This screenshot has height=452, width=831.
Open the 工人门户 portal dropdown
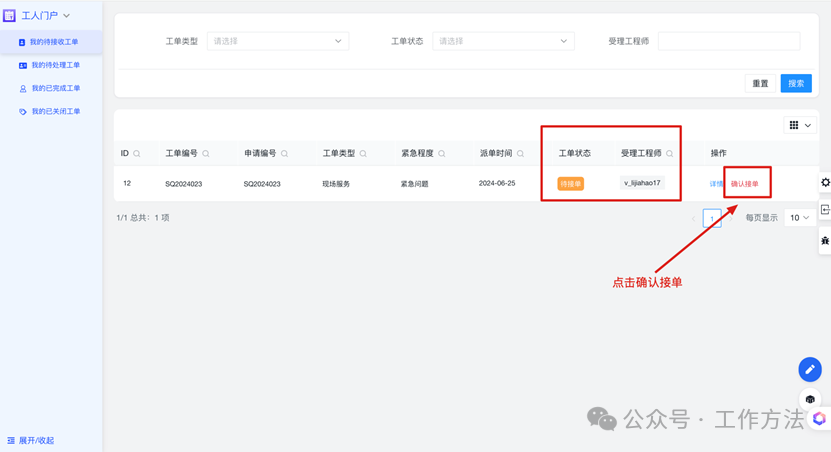tap(46, 15)
